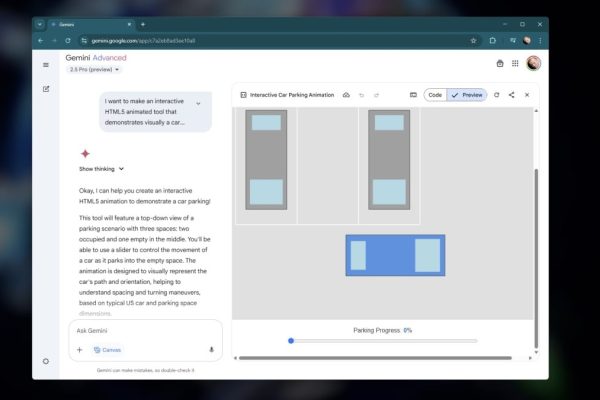Image resolution: width=600 pixels, height=400 pixels.
Task: Click 'Gemini can make mistakes' disclaimer text
Action: point(145,370)
